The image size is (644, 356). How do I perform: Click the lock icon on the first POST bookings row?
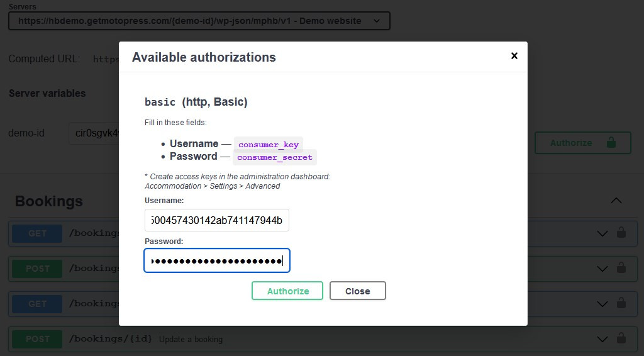click(x=621, y=268)
